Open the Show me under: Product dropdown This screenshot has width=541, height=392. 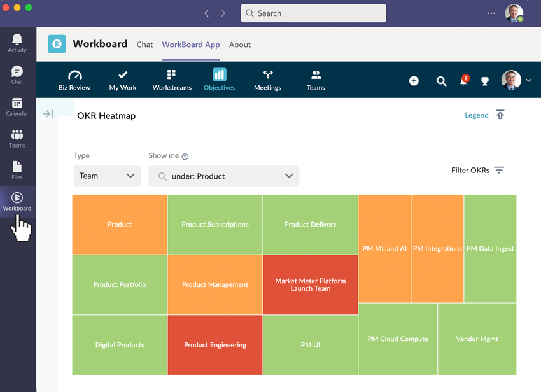coord(223,176)
